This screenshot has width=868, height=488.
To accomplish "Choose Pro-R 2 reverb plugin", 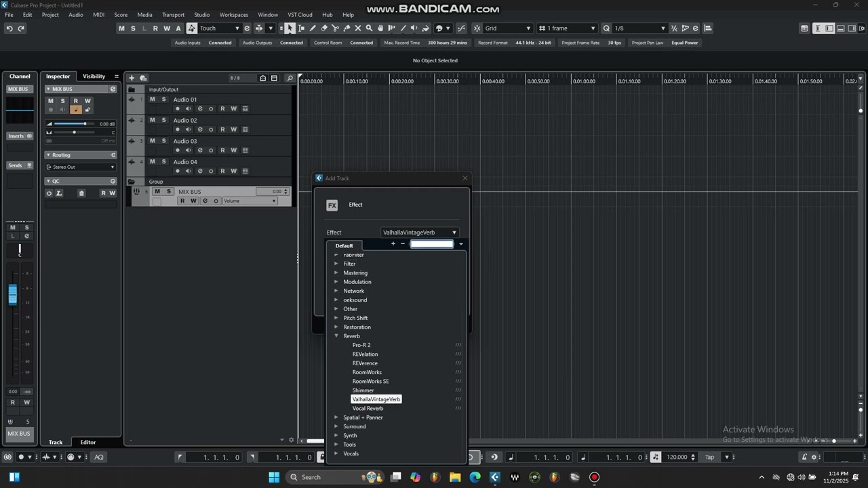I will click(361, 345).
